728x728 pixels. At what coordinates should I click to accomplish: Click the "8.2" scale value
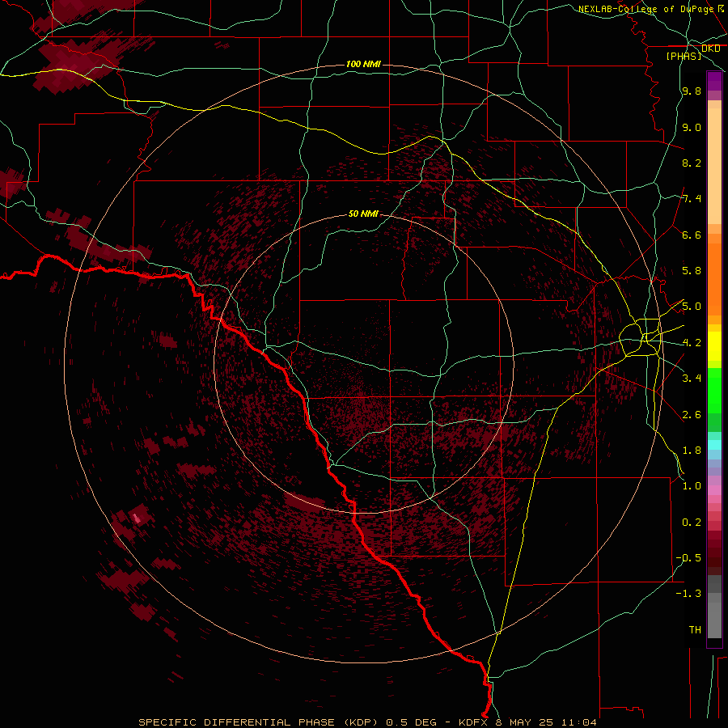tap(692, 163)
